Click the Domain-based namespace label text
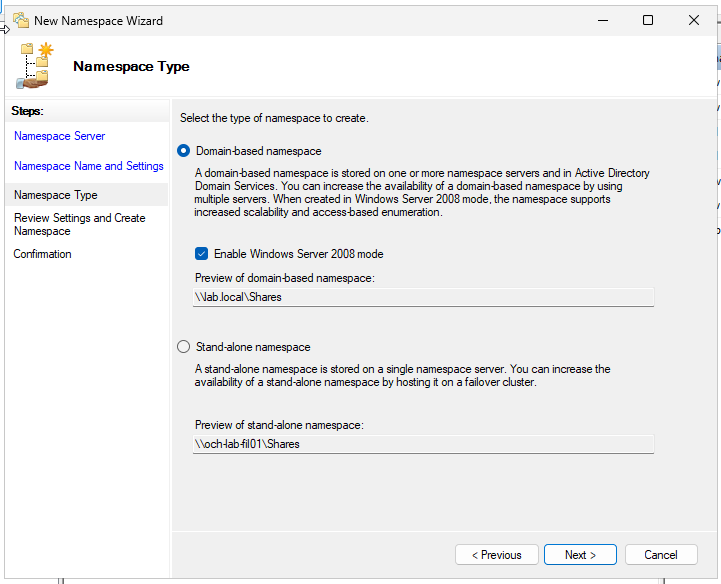Screen dimensions: 721x584 (259, 151)
